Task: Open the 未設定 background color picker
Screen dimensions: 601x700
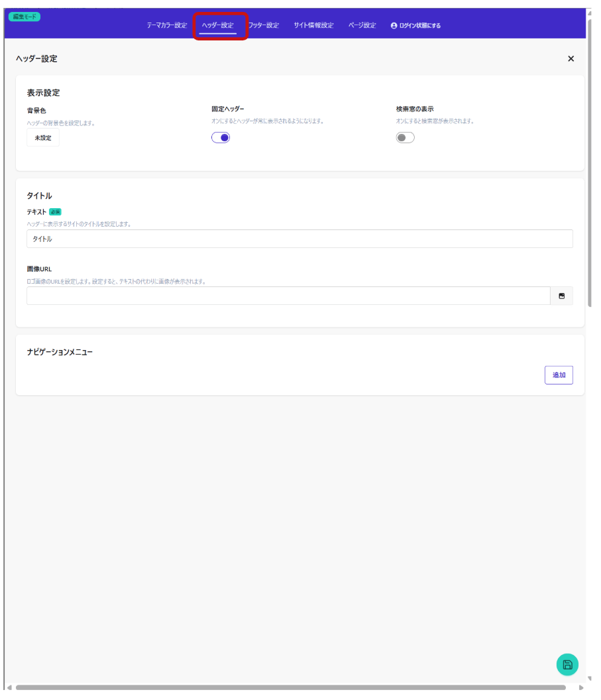Action: point(43,138)
